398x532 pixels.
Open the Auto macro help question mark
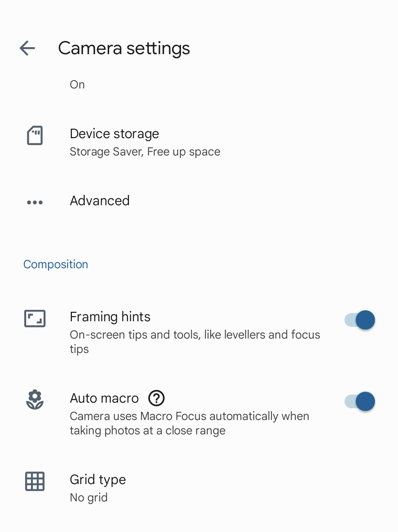(x=156, y=399)
